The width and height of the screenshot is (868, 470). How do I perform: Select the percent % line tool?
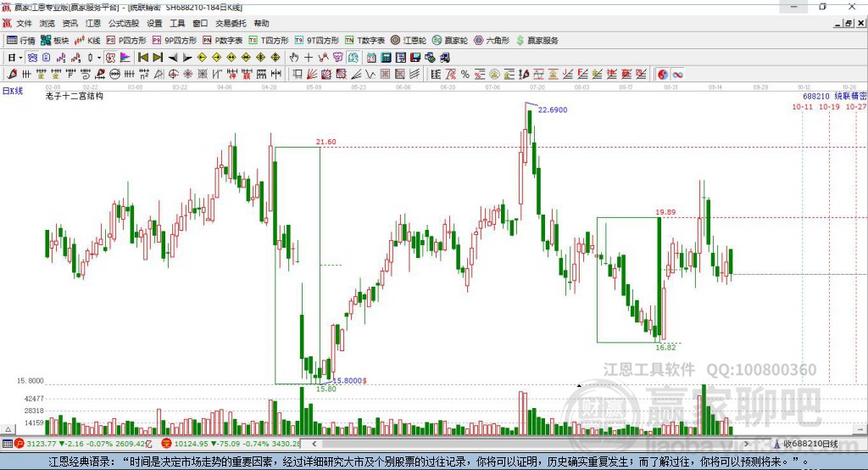465,75
